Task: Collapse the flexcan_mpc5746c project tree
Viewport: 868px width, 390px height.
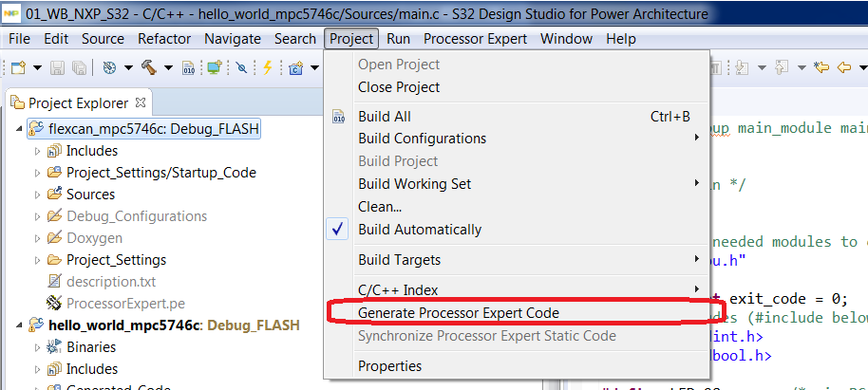Action: point(22,128)
